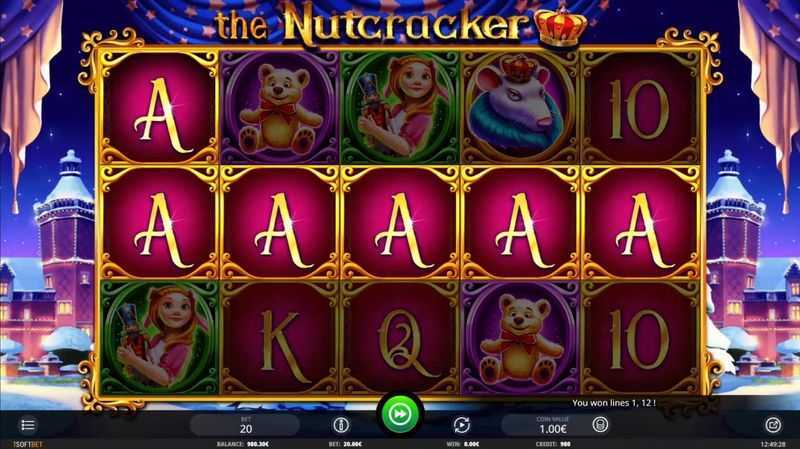Click the crowned mouse king symbol
Viewport: 800px width, 449px height.
tap(519, 107)
